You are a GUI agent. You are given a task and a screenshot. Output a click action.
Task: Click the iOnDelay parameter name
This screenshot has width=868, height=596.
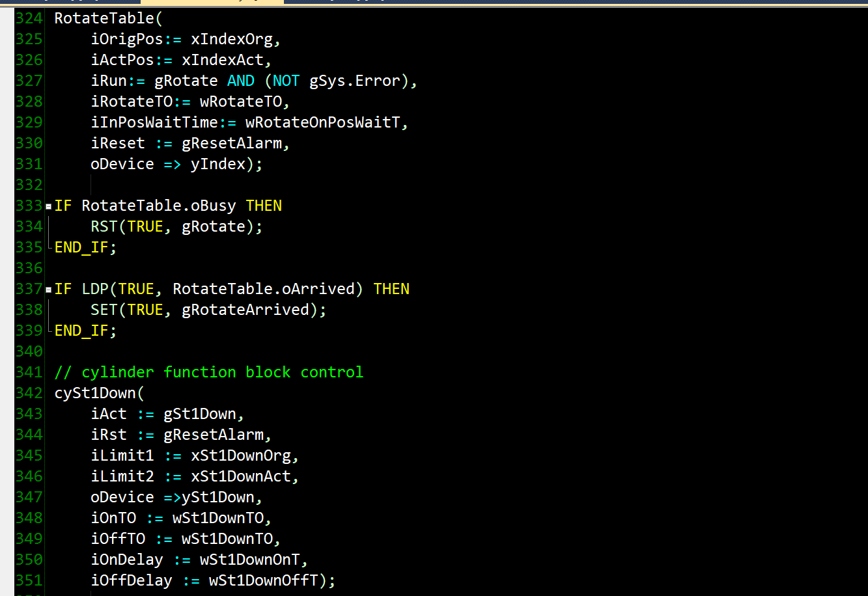pyautogui.click(x=127, y=560)
